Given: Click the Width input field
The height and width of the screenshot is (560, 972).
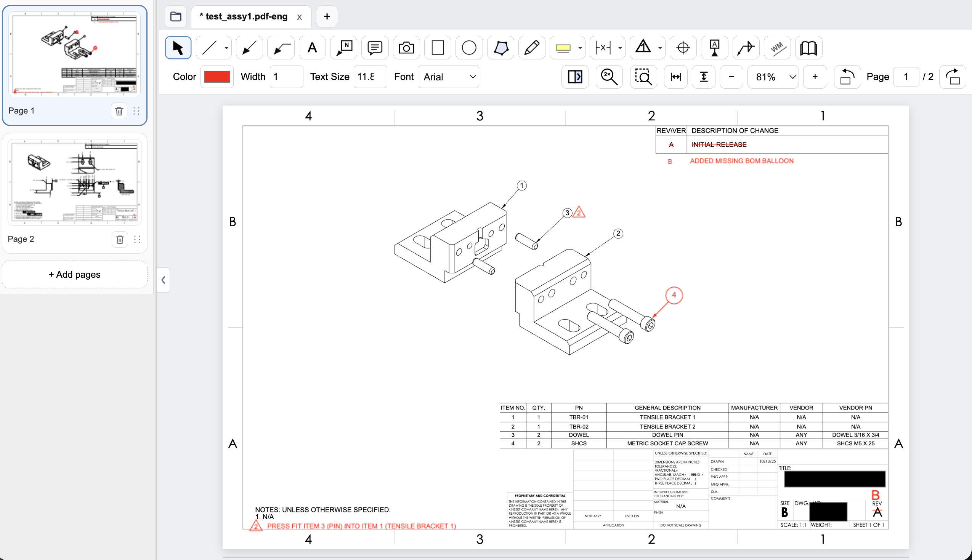Looking at the screenshot, I should tap(286, 77).
